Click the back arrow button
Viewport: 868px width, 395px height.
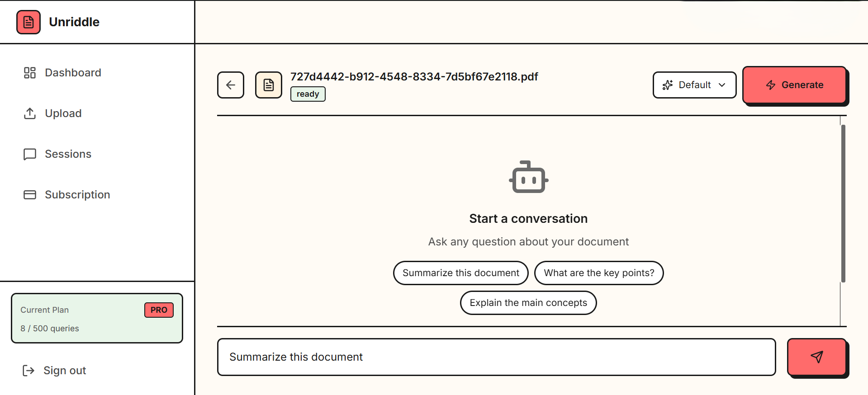click(x=231, y=85)
